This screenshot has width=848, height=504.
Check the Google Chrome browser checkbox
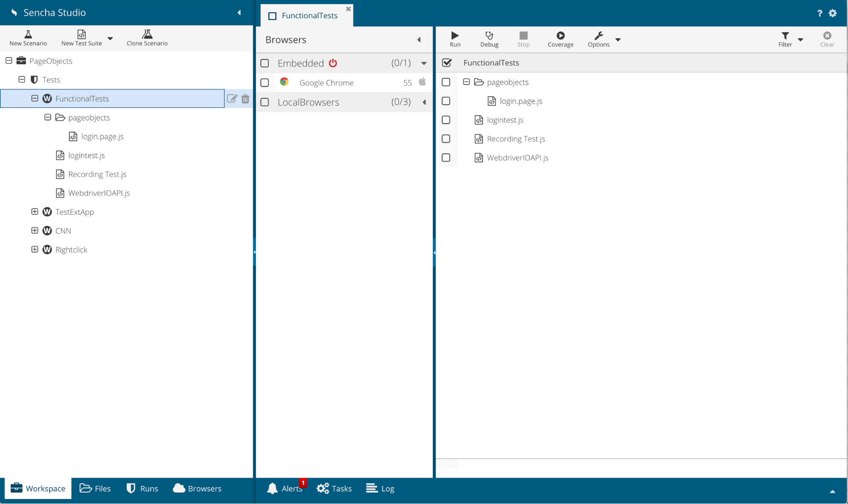[x=265, y=82]
